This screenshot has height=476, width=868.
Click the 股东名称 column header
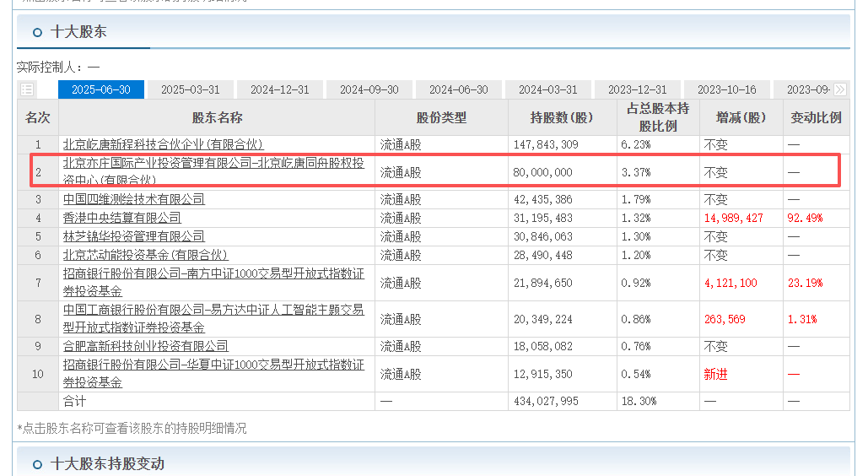pos(217,117)
